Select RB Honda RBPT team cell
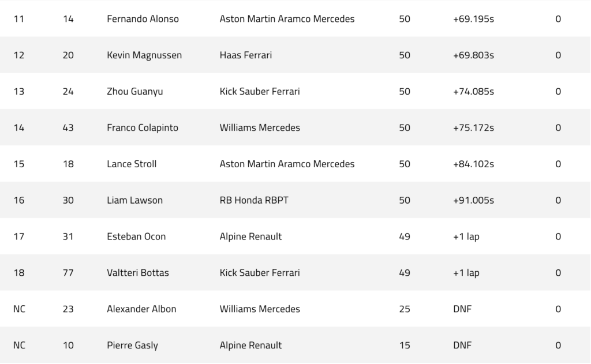Image resolution: width=591 pixels, height=364 pixels. coord(254,200)
